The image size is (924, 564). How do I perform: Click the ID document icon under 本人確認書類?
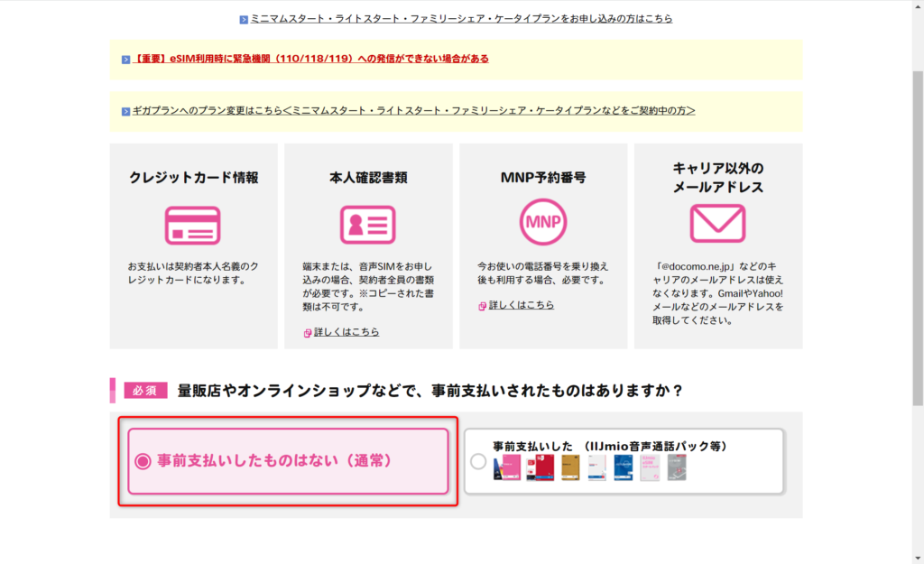368,225
